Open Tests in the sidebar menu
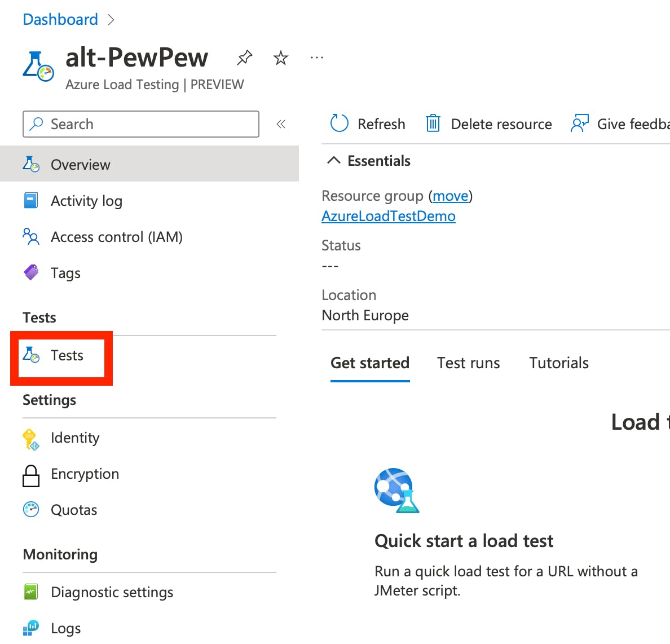670x644 pixels. 67,356
